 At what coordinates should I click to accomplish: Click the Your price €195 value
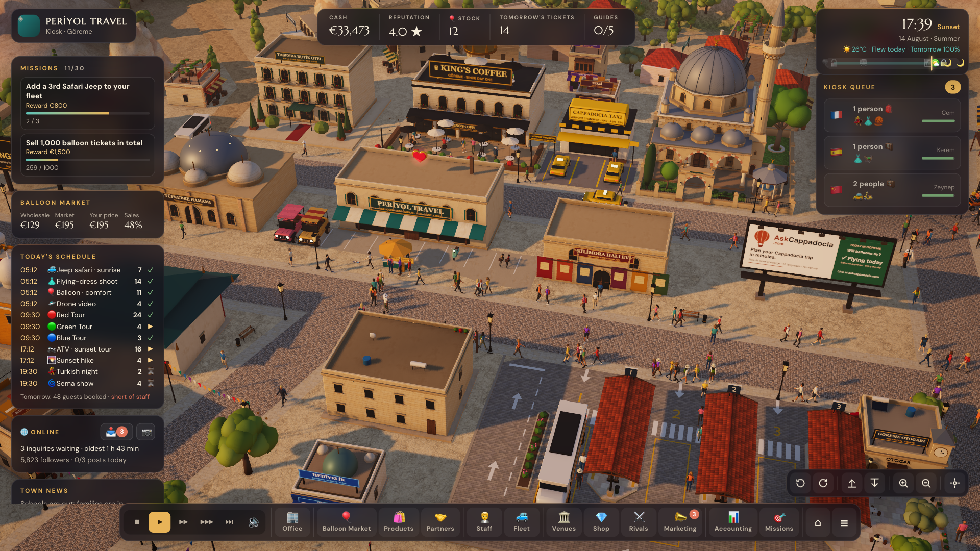(x=99, y=225)
